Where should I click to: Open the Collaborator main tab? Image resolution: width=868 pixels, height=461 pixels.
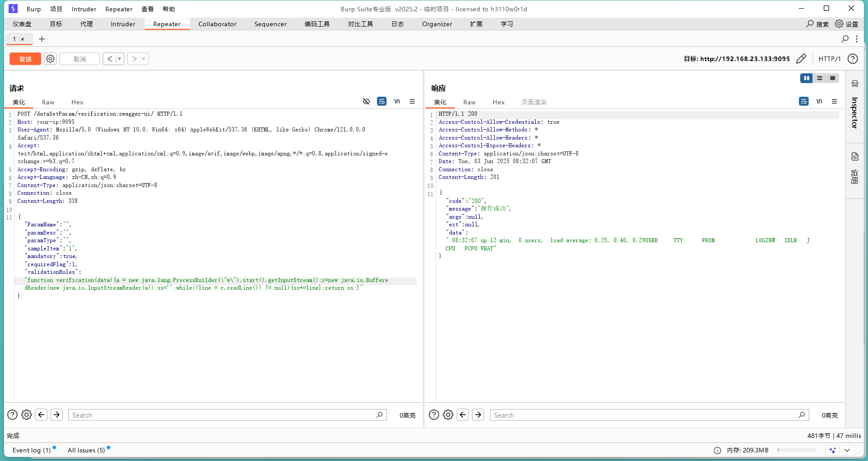(x=217, y=24)
